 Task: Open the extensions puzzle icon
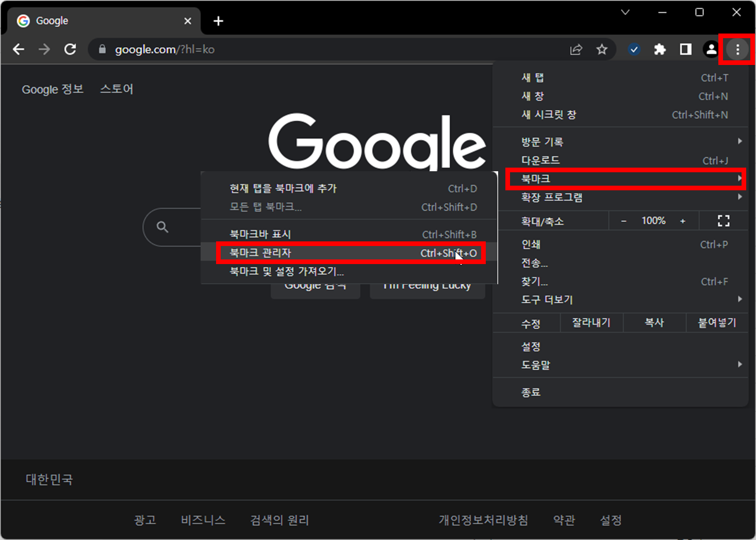[x=660, y=50]
